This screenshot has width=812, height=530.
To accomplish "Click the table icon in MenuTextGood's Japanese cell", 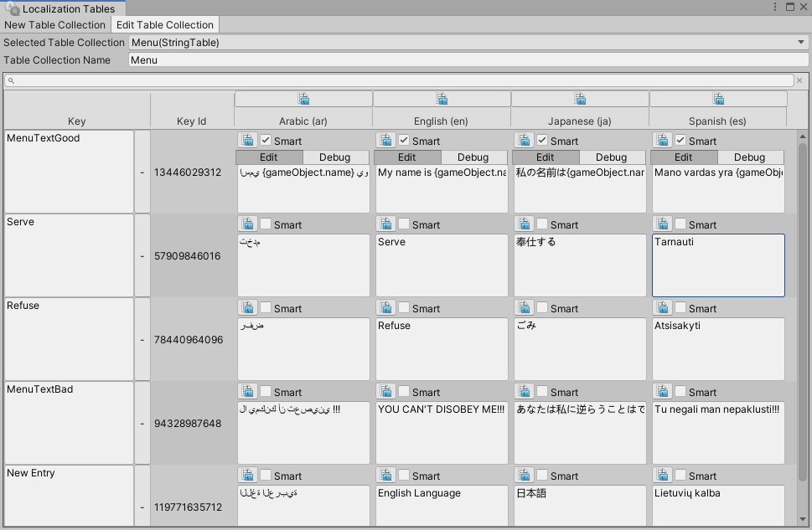I will coord(524,139).
